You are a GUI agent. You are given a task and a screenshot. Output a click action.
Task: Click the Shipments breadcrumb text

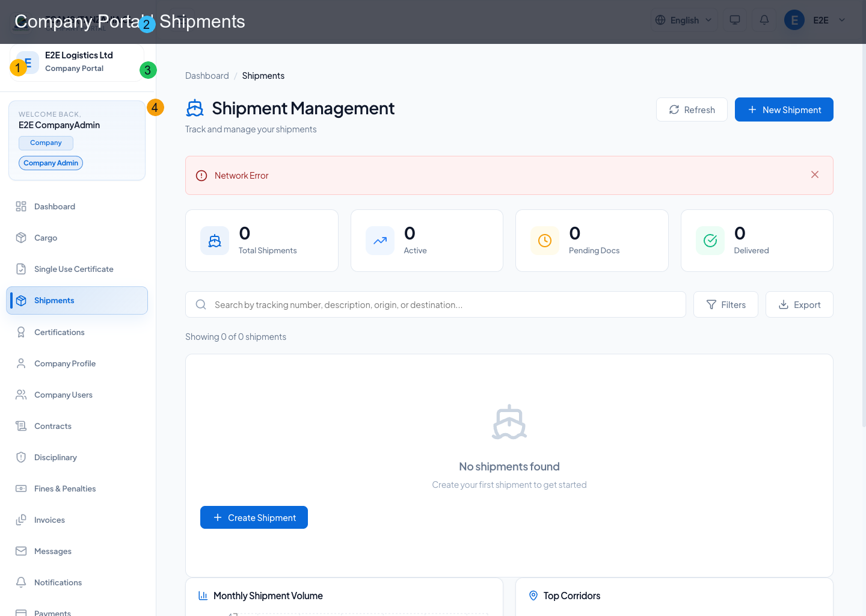click(x=263, y=76)
